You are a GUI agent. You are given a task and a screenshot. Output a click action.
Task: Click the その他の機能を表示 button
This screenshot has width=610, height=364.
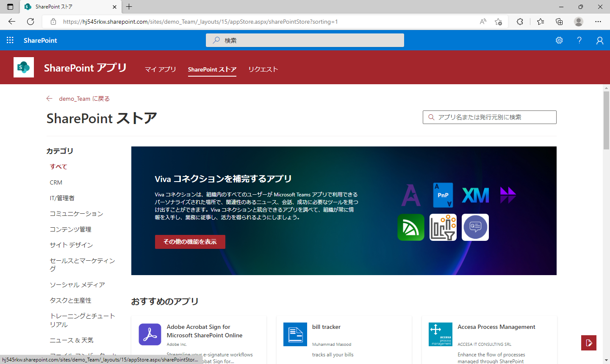coord(190,242)
